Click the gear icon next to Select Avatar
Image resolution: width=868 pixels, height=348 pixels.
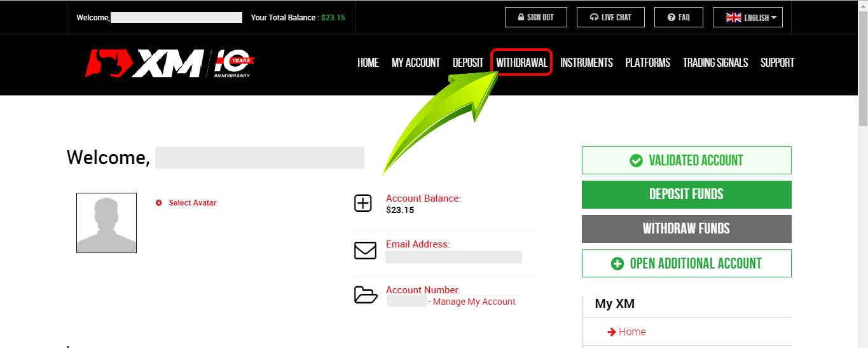(159, 203)
